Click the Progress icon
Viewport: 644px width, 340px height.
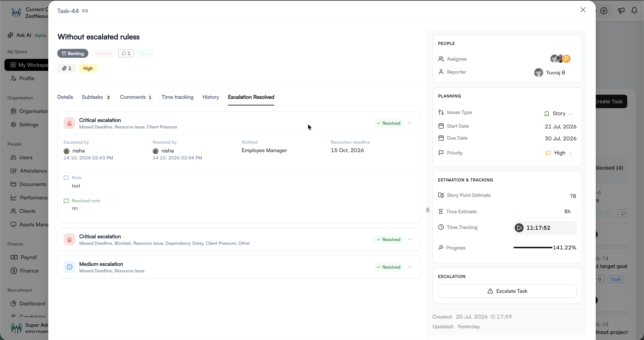441,248
